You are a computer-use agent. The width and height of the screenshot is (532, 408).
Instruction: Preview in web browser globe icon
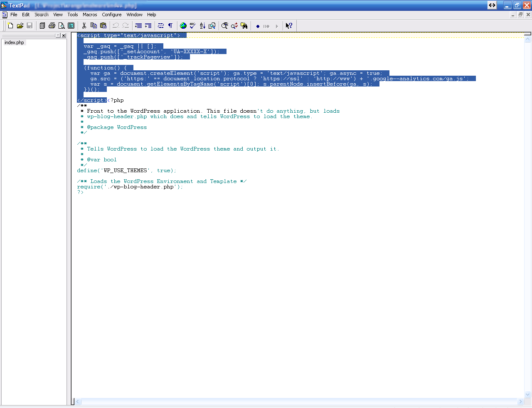tap(183, 26)
